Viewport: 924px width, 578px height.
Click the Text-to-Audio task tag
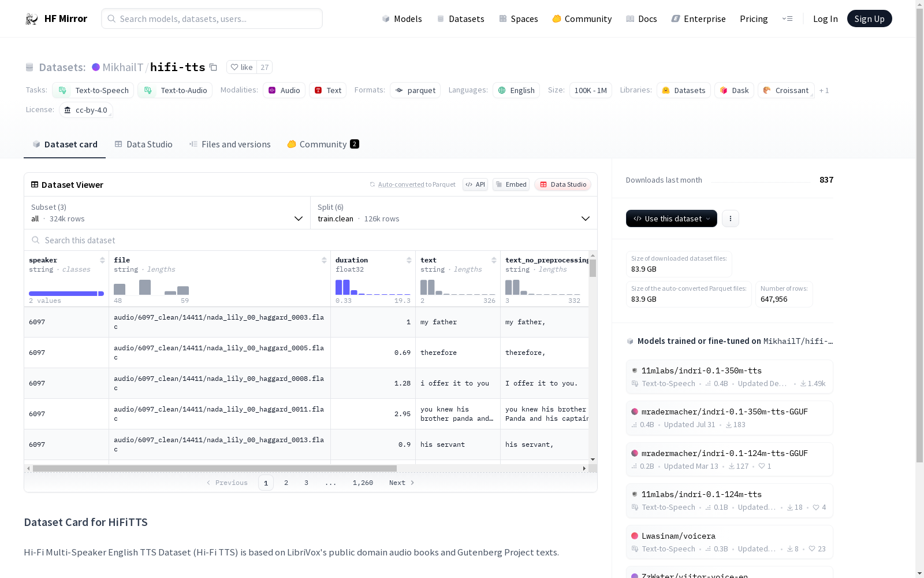[175, 90]
